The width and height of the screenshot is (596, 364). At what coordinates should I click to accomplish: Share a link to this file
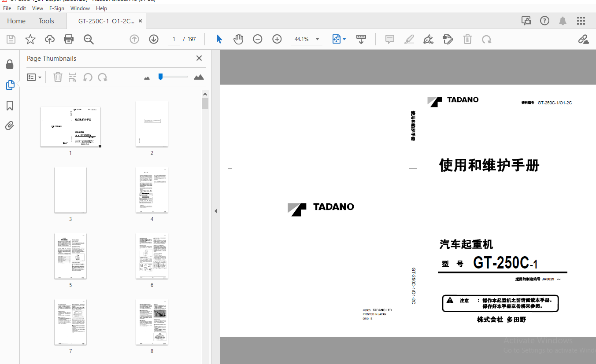pos(584,39)
